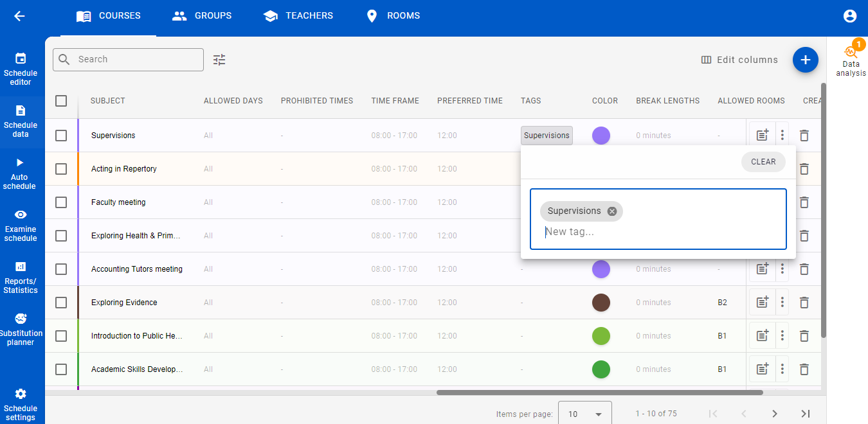Add a lesson to Academic Skills Development row

pyautogui.click(x=762, y=369)
